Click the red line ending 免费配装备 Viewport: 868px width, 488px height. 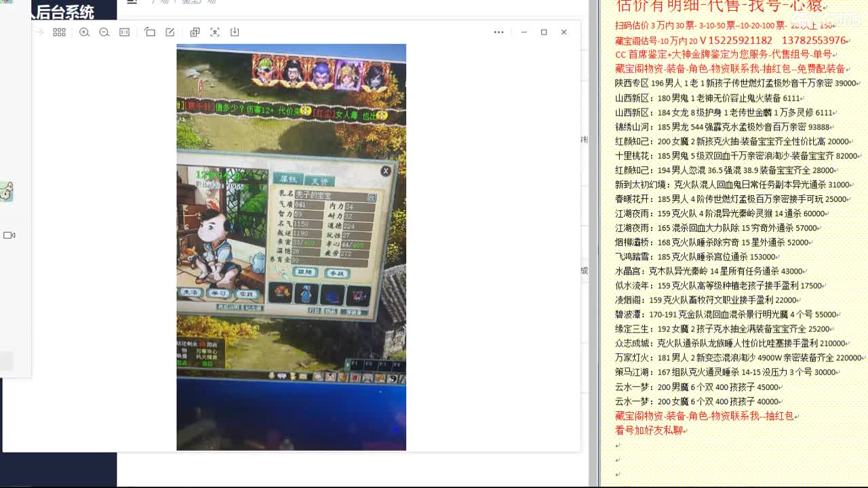click(x=730, y=69)
